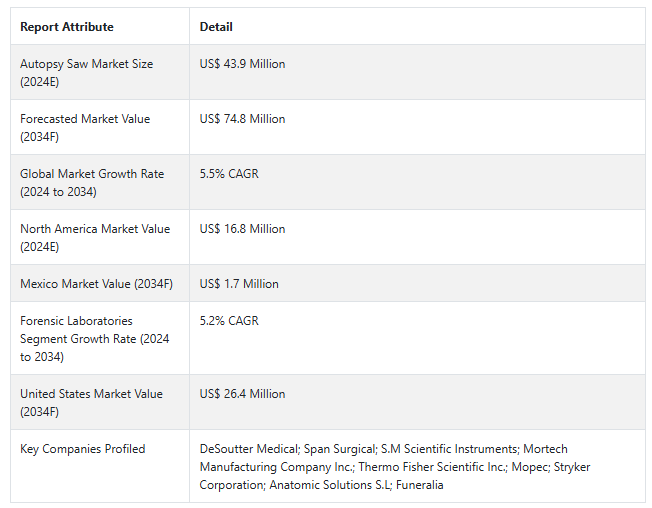652x508 pixels.
Task: Click the US$ 43.9 Million value
Action: 242,64
